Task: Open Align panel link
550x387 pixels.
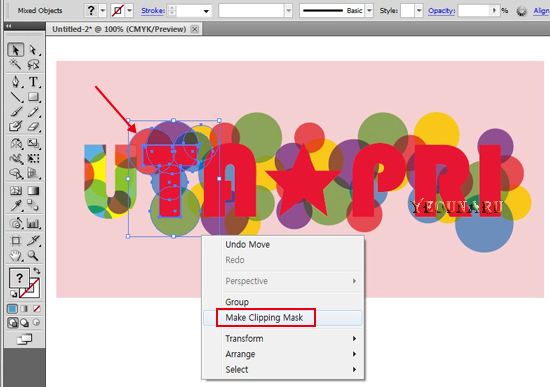Action: click(542, 11)
